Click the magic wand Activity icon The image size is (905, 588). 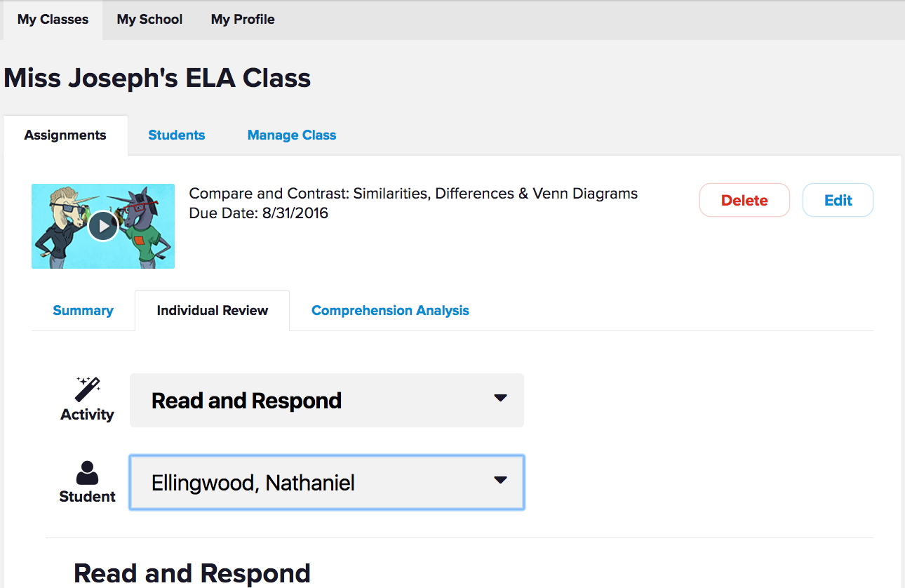coord(88,389)
